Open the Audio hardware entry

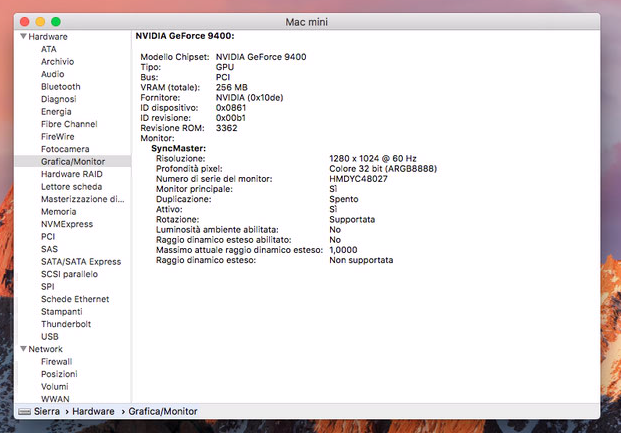click(53, 74)
